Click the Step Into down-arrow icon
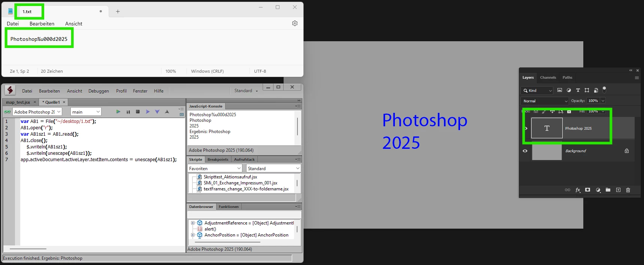The height and width of the screenshot is (265, 644). [x=157, y=112]
